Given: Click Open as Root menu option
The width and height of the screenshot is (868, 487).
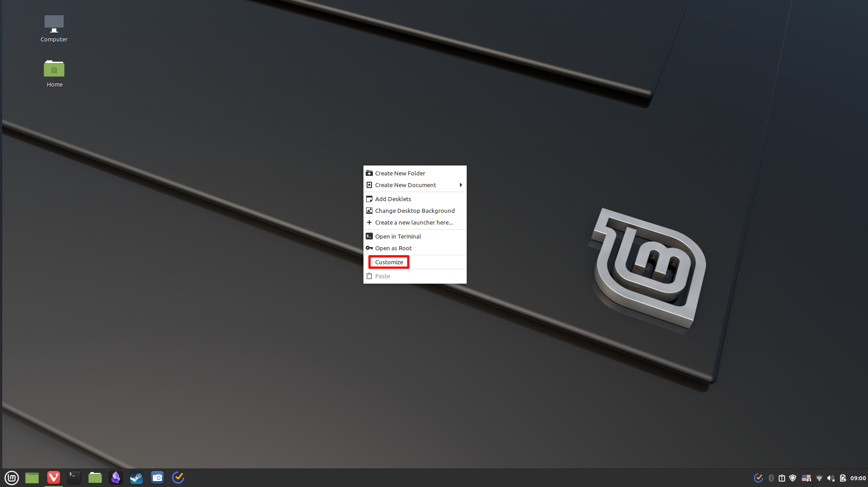Looking at the screenshot, I should [394, 248].
